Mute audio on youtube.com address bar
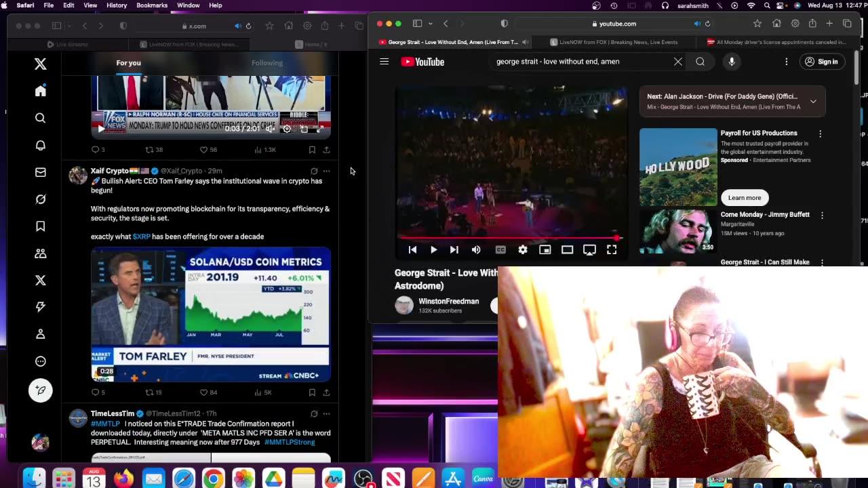Image resolution: width=868 pixels, height=488 pixels. coord(696,24)
